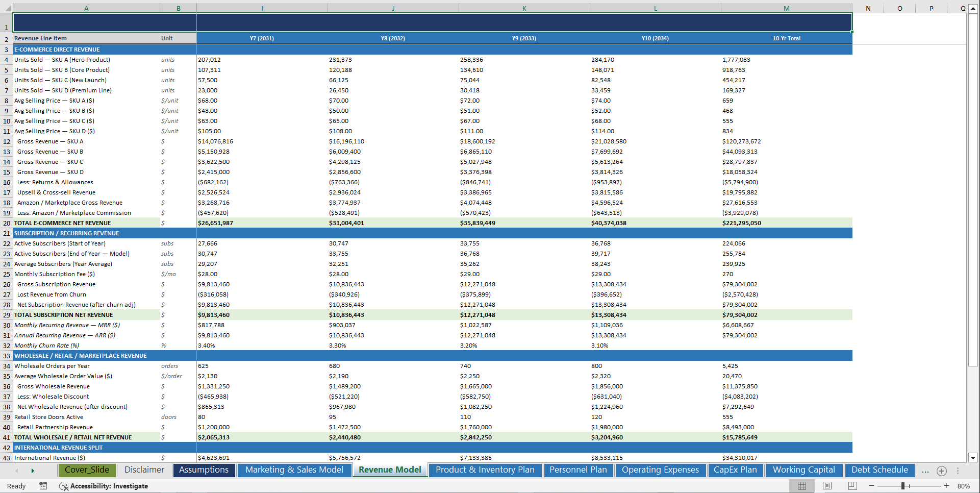
Task: Switch to the Working Capital sheet
Action: [x=803, y=470]
